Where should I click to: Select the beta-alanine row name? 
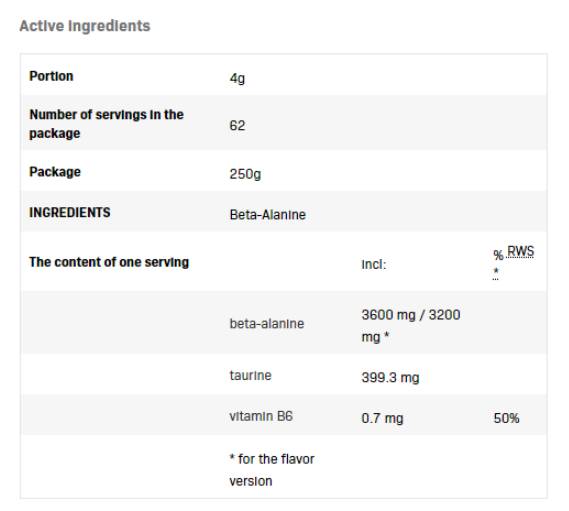point(267,323)
